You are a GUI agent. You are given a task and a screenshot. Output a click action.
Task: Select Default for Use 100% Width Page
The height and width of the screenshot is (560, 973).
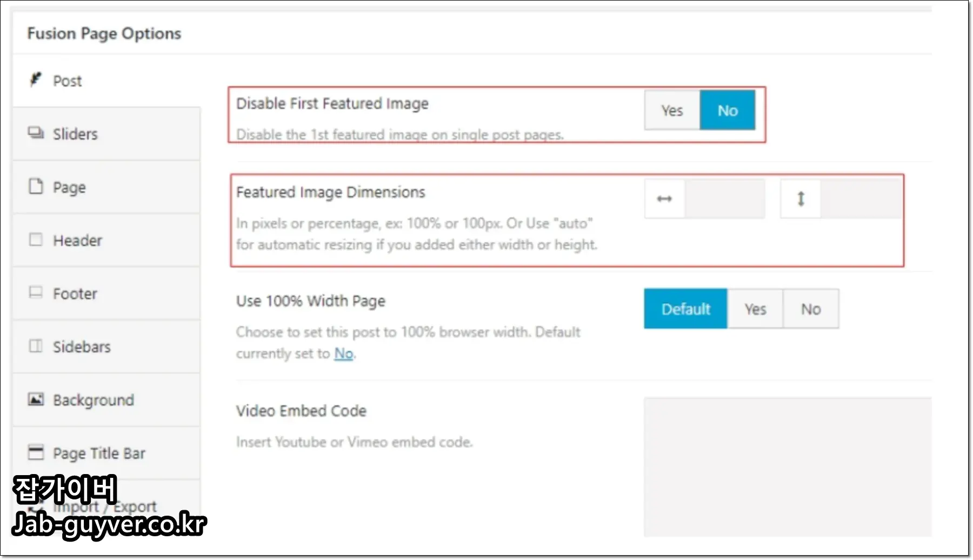click(x=685, y=309)
